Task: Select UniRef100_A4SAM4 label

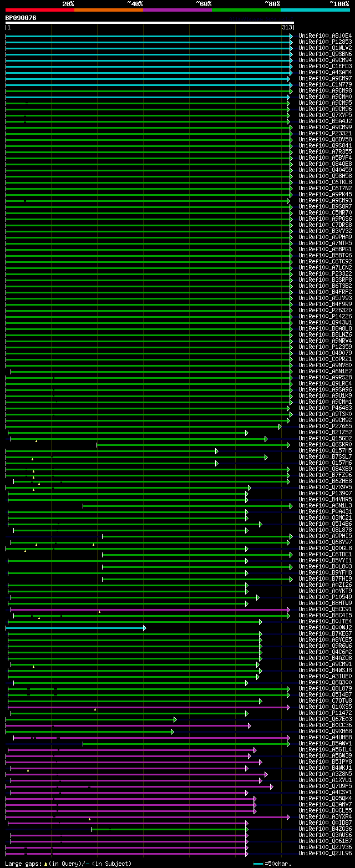Action: (325, 73)
